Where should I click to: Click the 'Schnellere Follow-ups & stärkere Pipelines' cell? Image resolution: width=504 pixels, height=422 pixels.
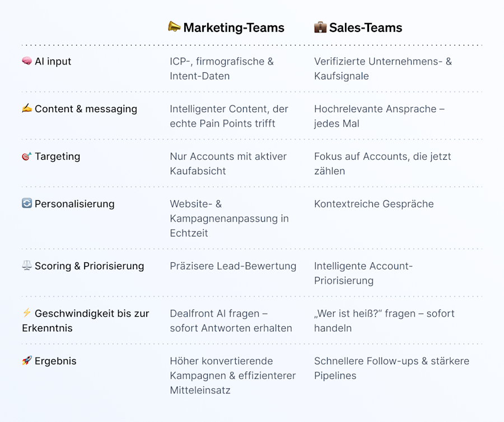tap(391, 368)
